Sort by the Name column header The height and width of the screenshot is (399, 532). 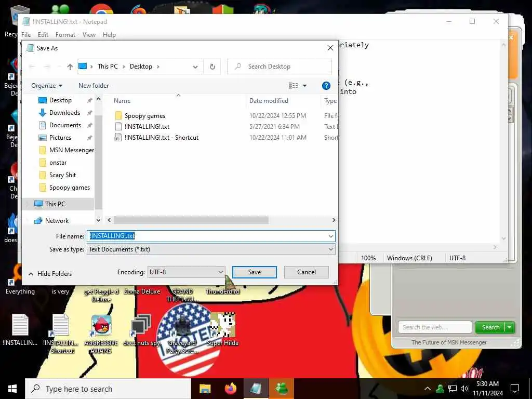[122, 101]
